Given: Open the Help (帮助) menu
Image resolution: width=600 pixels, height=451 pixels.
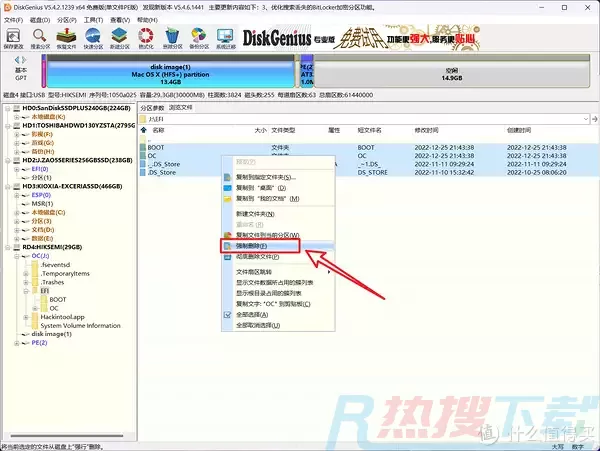Looking at the screenshot, I should click(147, 20).
